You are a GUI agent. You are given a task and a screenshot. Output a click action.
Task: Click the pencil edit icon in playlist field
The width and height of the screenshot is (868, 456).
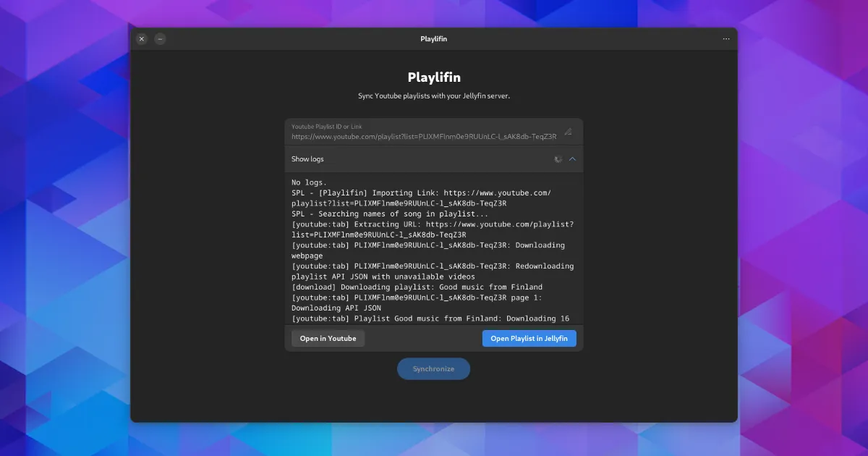coord(568,132)
